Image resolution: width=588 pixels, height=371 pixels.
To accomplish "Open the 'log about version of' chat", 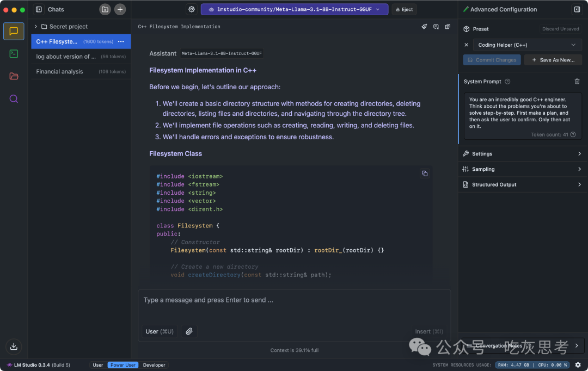I will (81, 57).
